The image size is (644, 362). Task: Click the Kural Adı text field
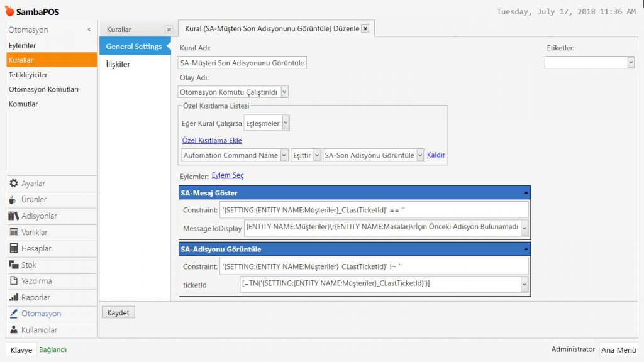click(x=242, y=63)
